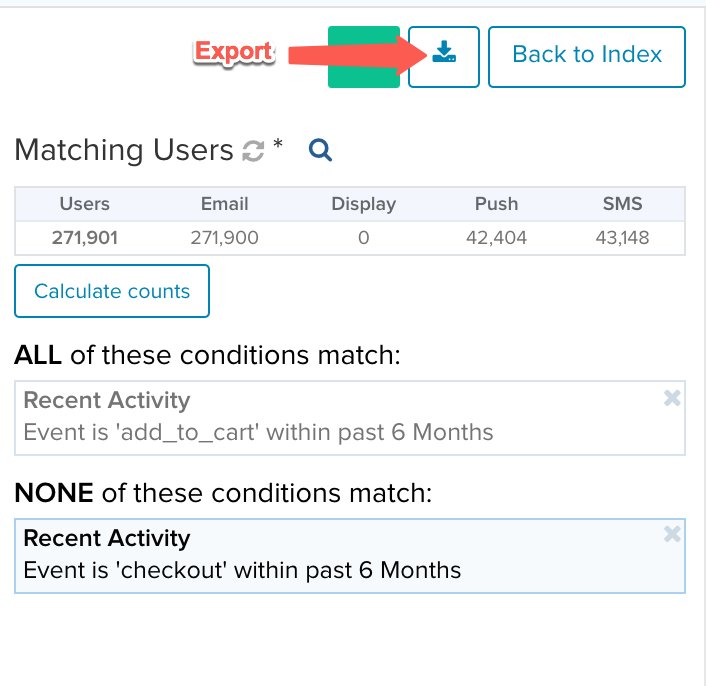The height and width of the screenshot is (686, 706).
Task: Click the 271,900 email count
Action: pyautogui.click(x=224, y=238)
